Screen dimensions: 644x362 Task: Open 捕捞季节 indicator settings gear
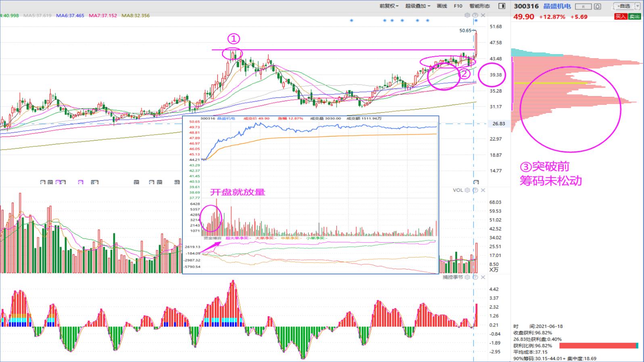click(x=467, y=277)
